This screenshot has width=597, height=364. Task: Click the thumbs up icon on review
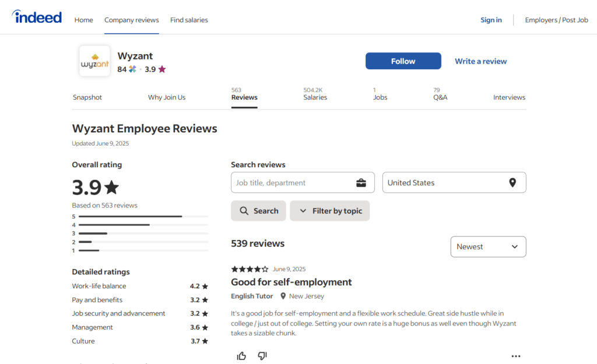241,356
